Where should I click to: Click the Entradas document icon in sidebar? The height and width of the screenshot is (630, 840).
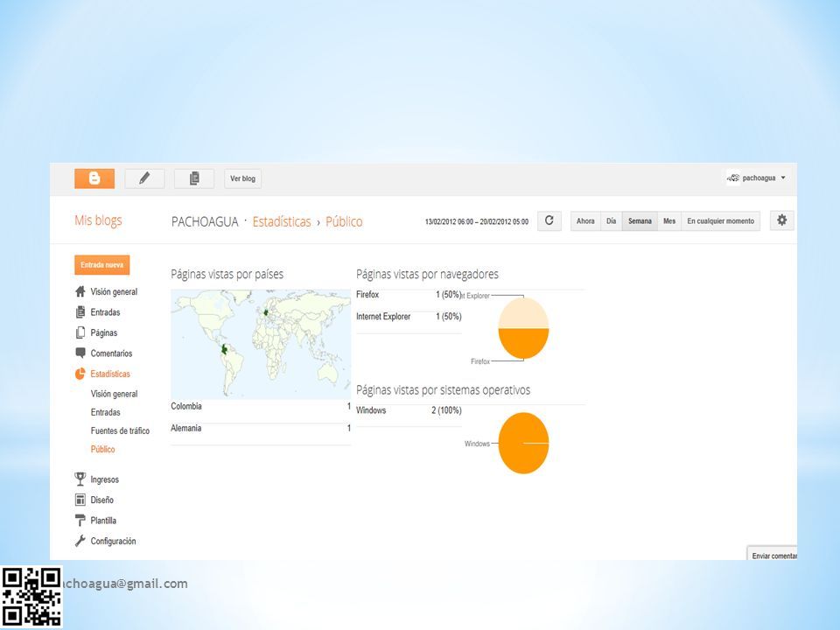[x=80, y=311]
